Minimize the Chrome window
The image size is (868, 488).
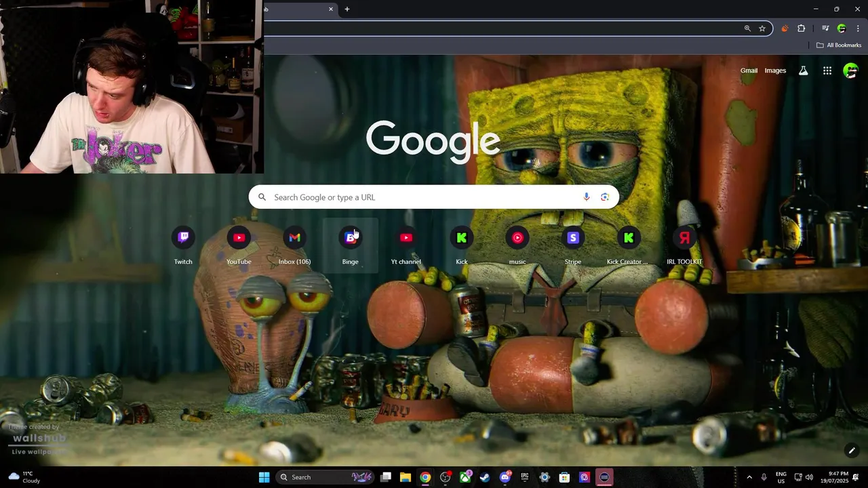(816, 9)
